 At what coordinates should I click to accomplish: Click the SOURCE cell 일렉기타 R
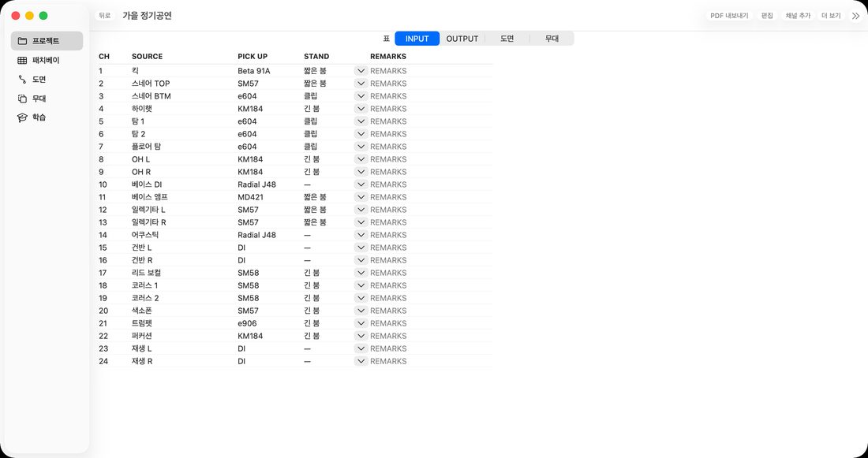149,222
